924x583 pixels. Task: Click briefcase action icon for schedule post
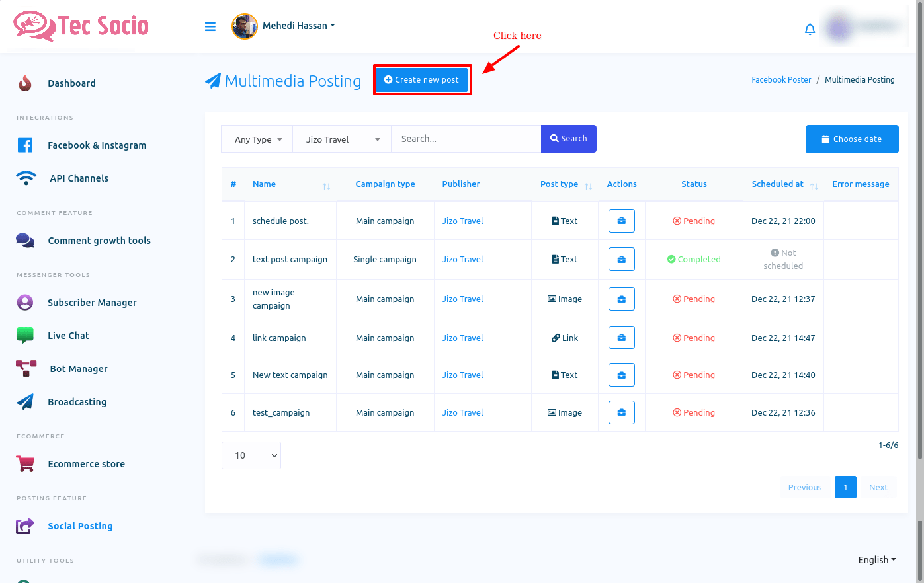pos(621,221)
